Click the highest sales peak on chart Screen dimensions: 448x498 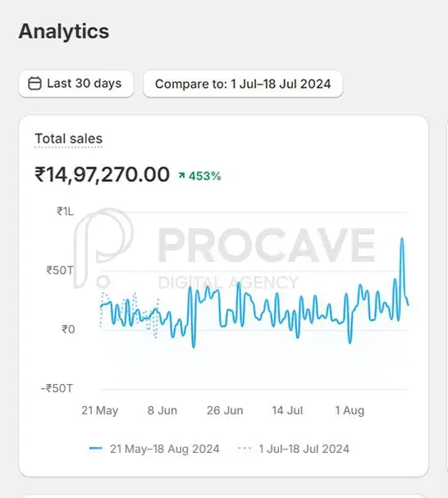point(402,239)
